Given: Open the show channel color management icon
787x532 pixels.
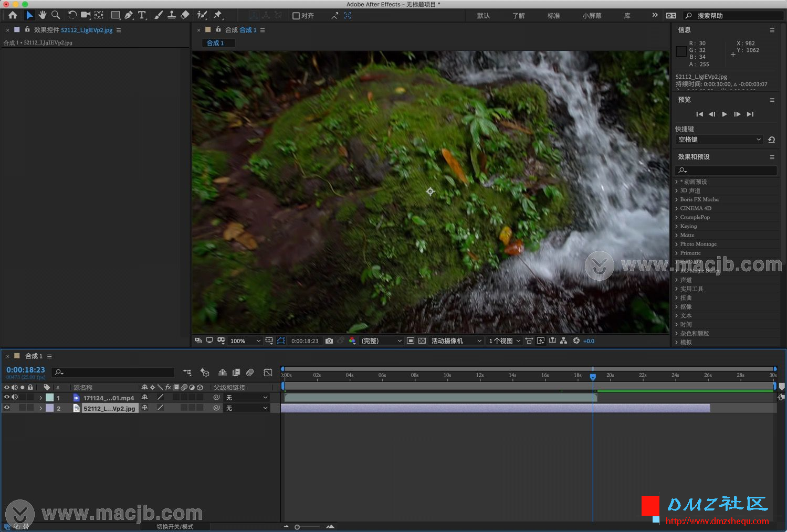Looking at the screenshot, I should 352,341.
